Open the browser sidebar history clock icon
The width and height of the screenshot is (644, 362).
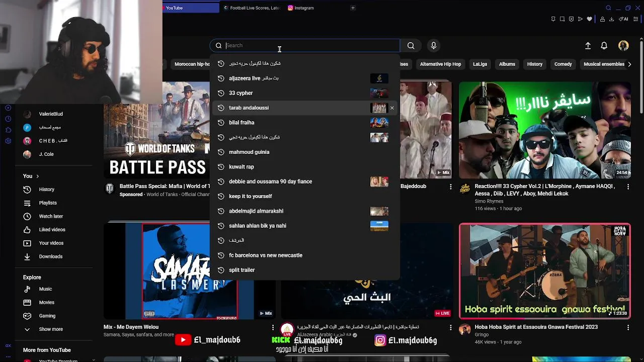(x=8, y=119)
